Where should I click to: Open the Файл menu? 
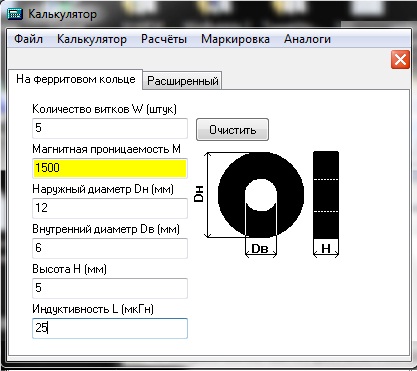29,39
